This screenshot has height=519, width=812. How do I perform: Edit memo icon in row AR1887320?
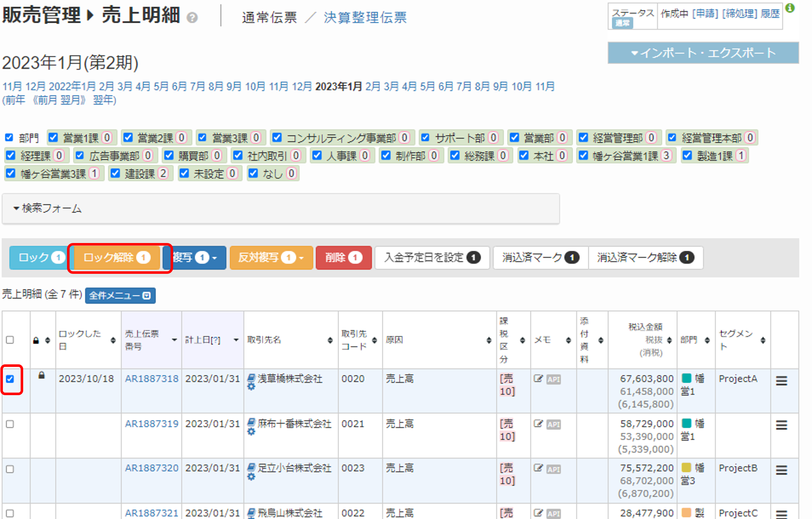click(538, 468)
